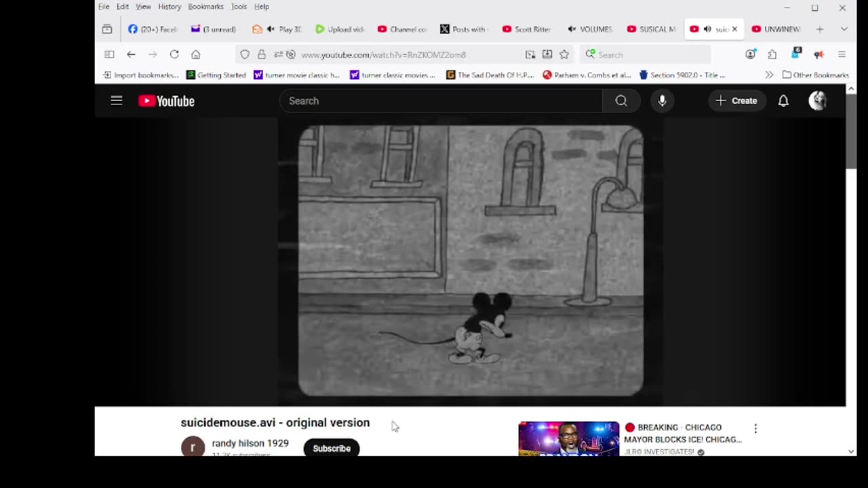This screenshot has height=488, width=868.
Task: Open The Sad Death Of H.P. bookmark
Action: click(490, 75)
